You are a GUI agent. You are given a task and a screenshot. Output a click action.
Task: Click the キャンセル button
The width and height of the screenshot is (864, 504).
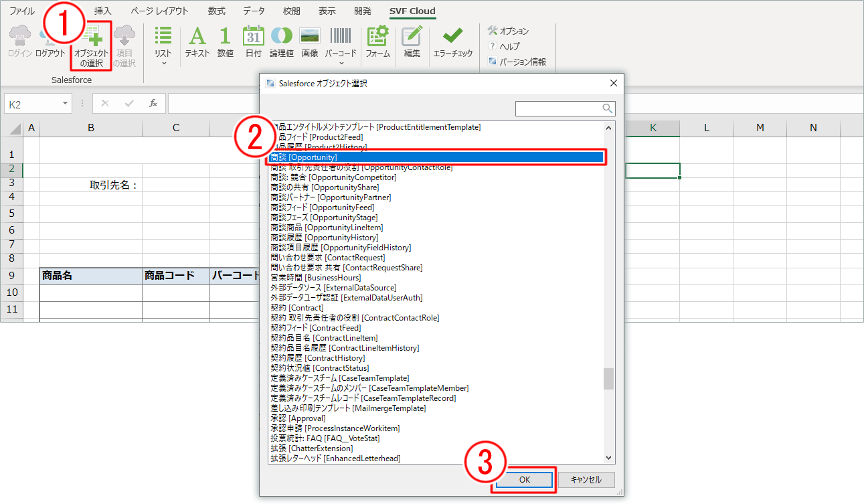(x=586, y=480)
